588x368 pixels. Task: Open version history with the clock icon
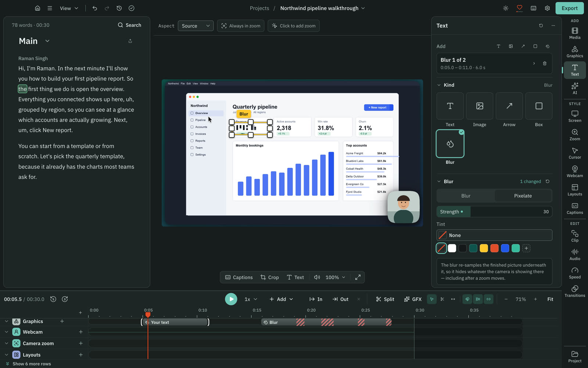click(119, 8)
